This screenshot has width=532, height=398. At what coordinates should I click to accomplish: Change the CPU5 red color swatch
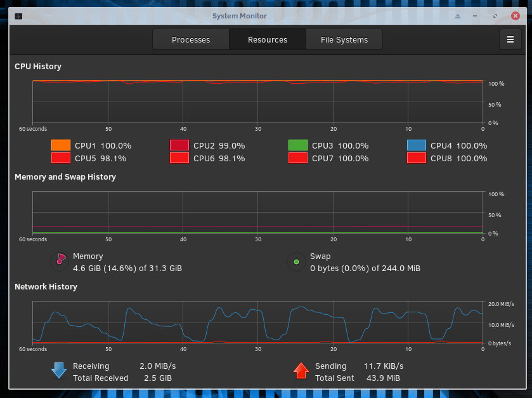[61, 158]
